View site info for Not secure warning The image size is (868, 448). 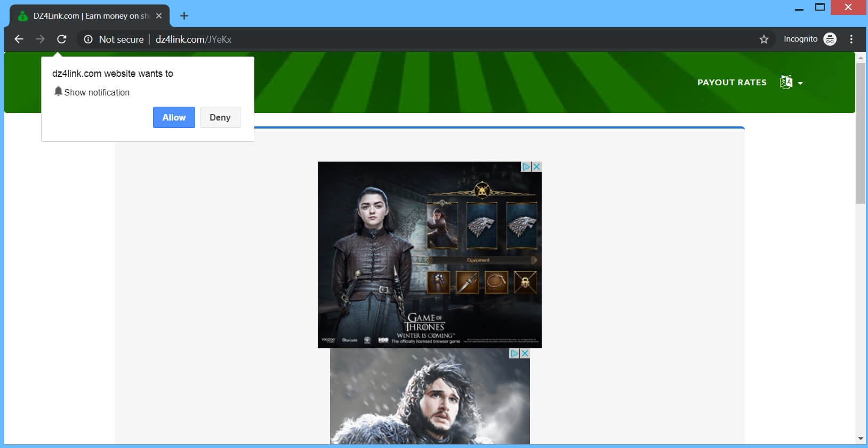tap(89, 39)
